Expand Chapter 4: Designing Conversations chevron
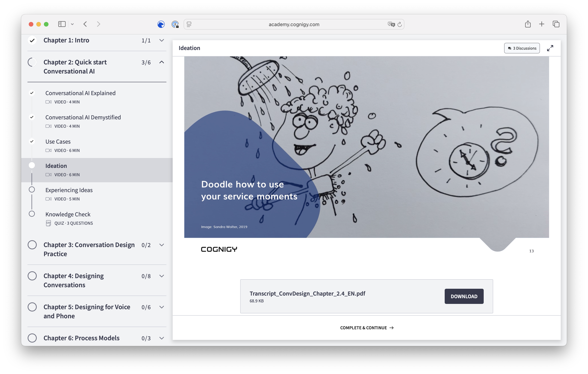Screen dimensions: 588x374 pyautogui.click(x=161, y=276)
